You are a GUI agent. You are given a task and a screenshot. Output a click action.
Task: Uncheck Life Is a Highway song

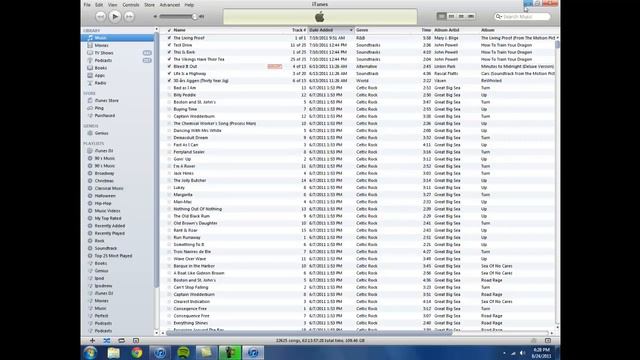coord(169,73)
